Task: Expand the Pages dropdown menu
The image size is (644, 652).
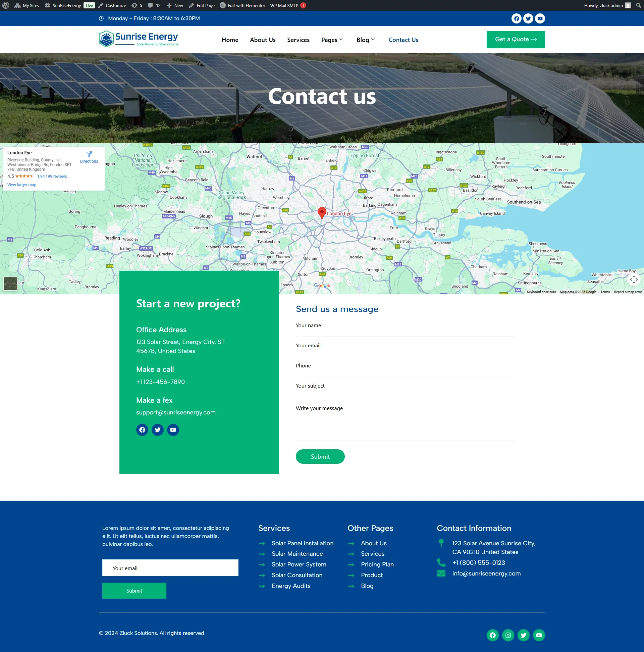Action: [332, 40]
